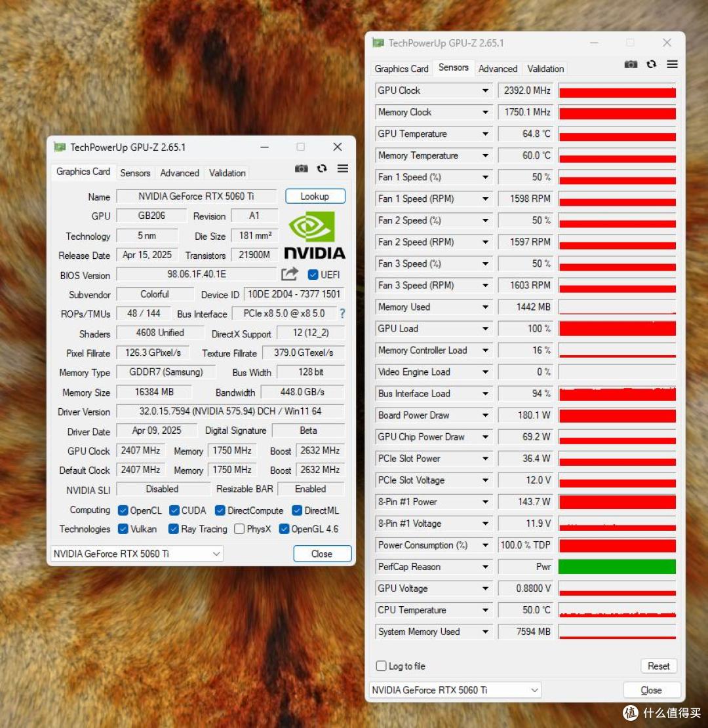Click the 8-Pin #1 Power 143.7 W reading
The image size is (708, 728).
click(526, 502)
